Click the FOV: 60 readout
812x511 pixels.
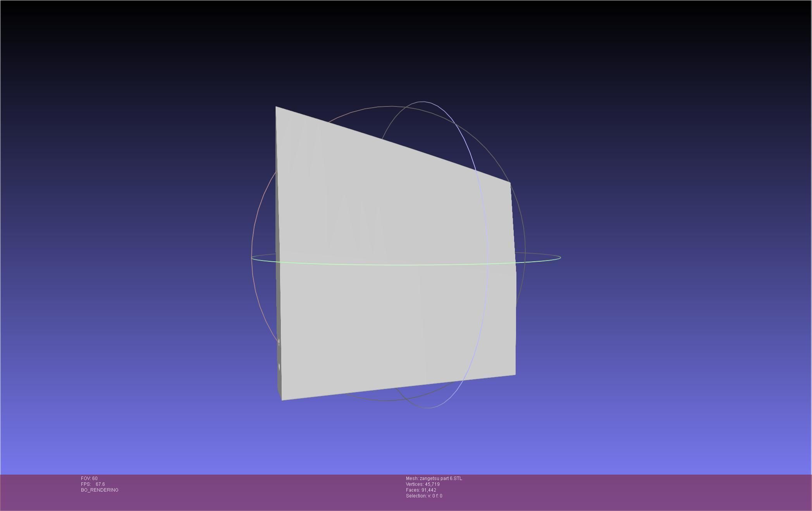pos(89,478)
